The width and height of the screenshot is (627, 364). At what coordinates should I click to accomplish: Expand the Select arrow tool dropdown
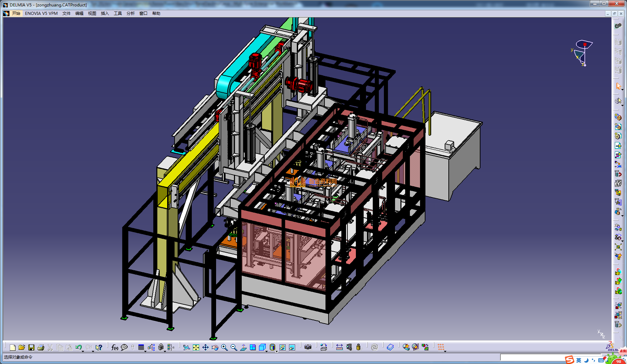point(622,90)
